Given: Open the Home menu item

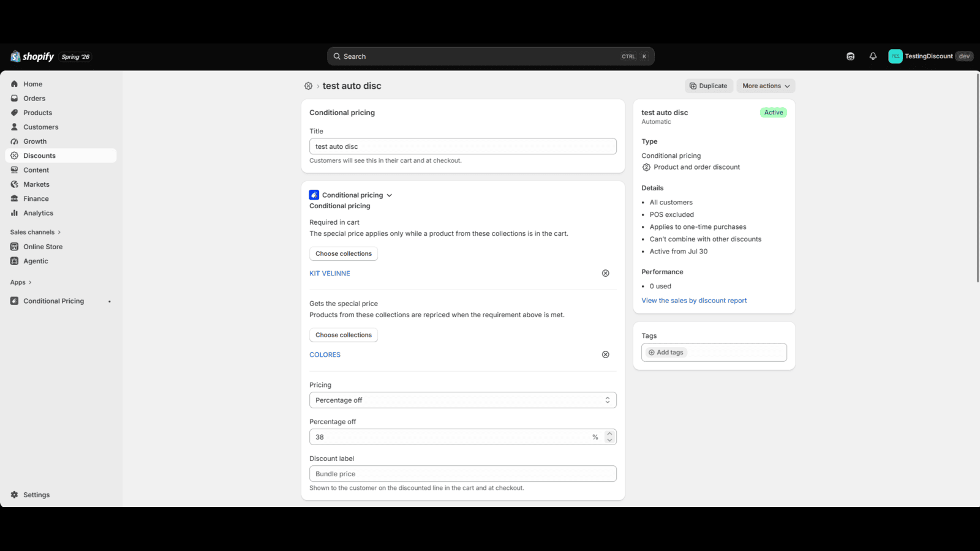Looking at the screenshot, I should pos(61,84).
